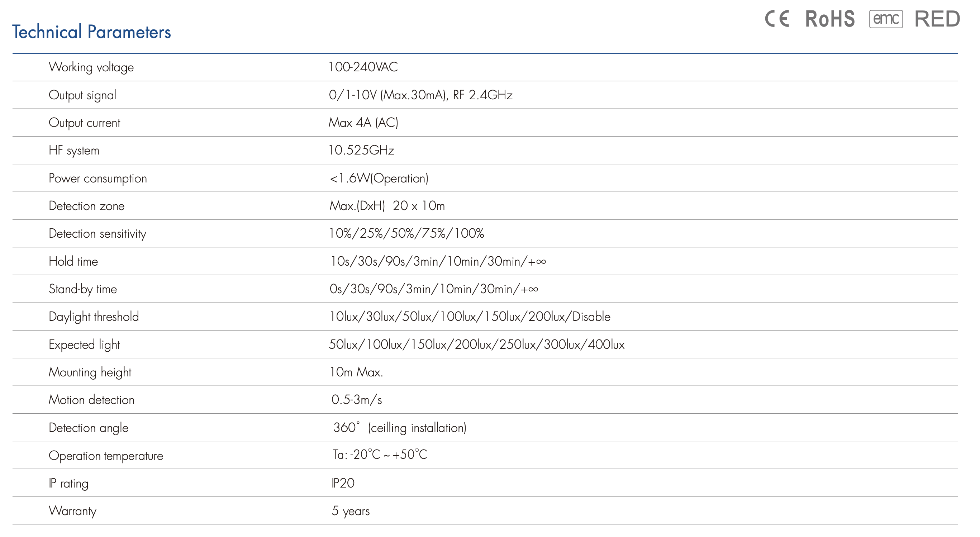
Task: Select the Working voltage label
Action: coord(91,67)
